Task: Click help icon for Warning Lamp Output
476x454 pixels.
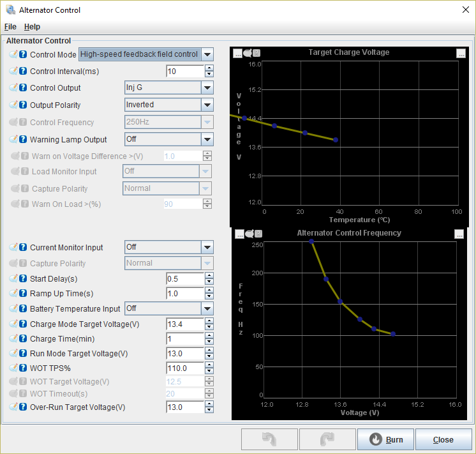Action: 23,140
